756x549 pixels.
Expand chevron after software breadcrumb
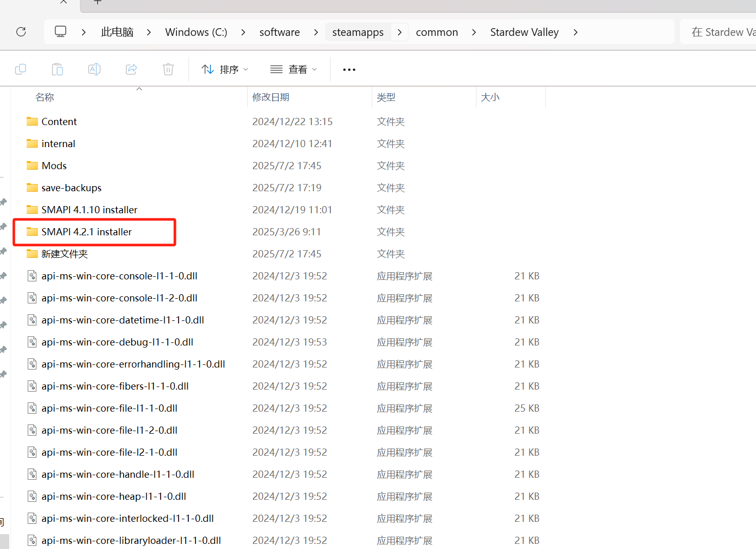[x=316, y=32]
